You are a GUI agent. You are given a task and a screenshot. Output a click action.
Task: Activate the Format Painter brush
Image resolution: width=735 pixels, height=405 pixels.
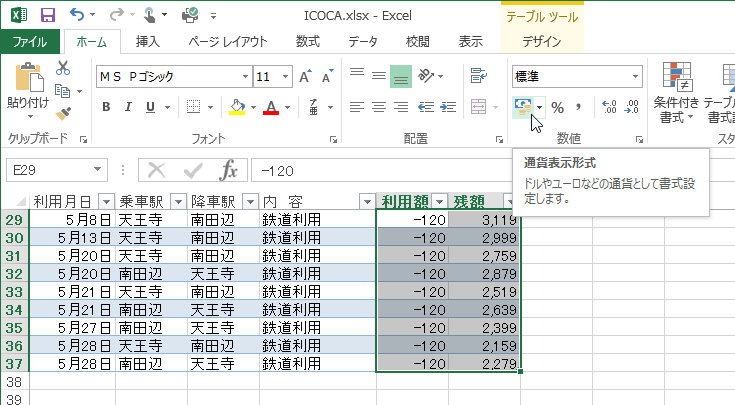63,113
